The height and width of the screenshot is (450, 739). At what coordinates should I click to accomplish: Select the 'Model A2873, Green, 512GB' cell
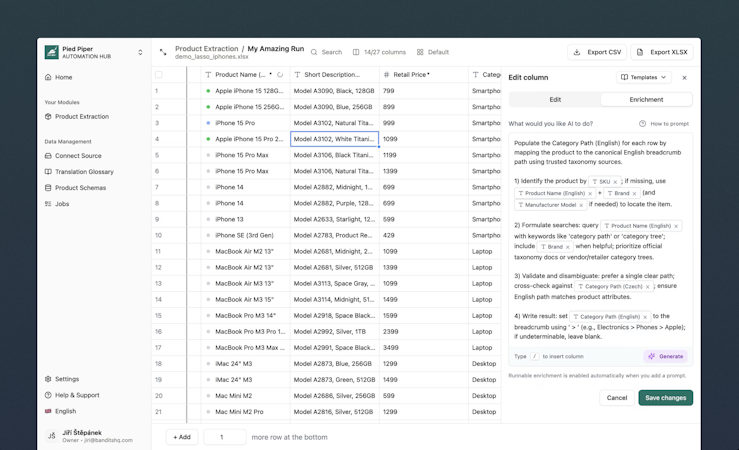pos(335,379)
